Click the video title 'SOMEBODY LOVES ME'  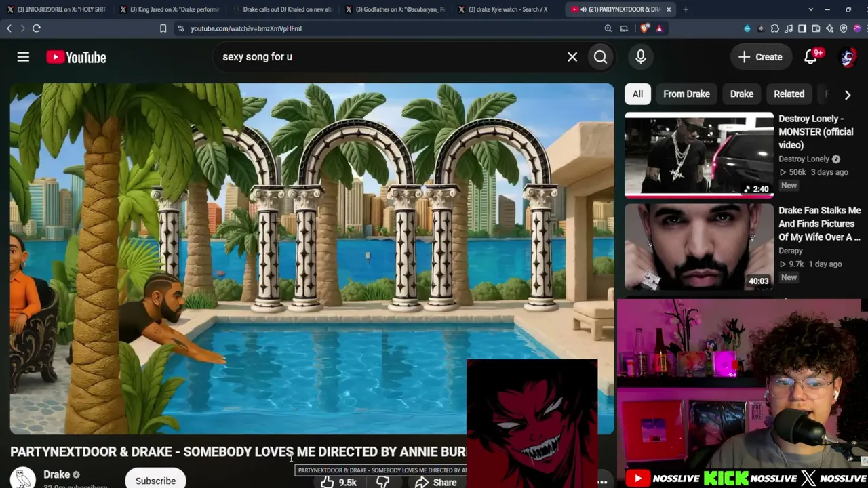238,451
